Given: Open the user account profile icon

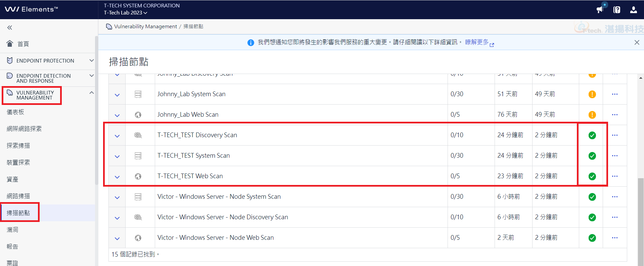Looking at the screenshot, I should tap(634, 10).
